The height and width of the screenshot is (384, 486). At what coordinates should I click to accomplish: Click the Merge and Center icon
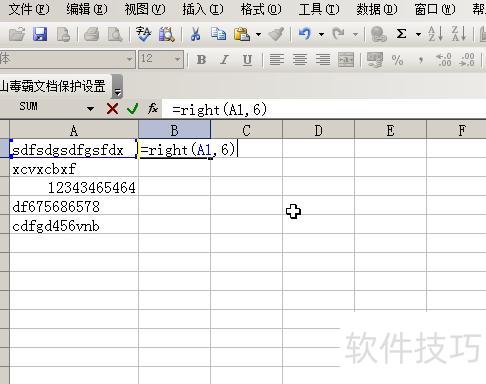(x=346, y=60)
